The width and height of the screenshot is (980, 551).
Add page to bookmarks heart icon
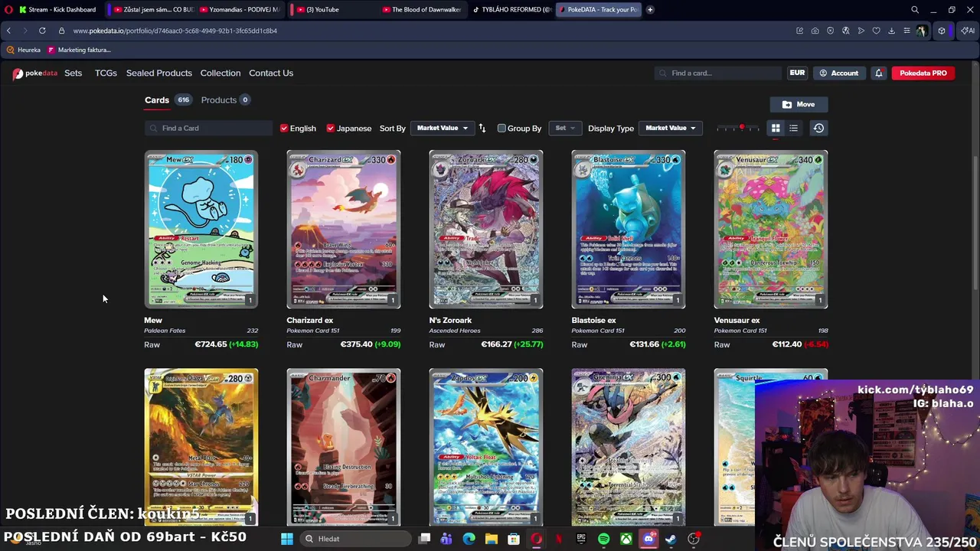click(x=876, y=31)
